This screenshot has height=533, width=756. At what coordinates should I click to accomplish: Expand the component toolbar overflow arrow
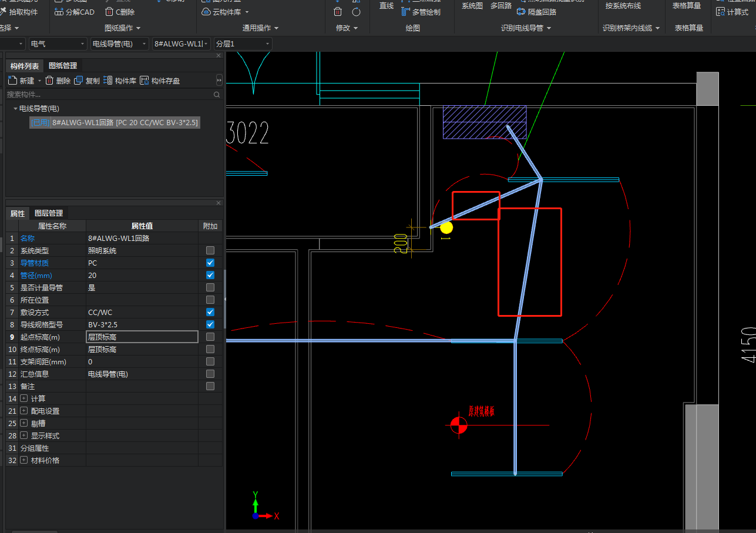[x=219, y=81]
